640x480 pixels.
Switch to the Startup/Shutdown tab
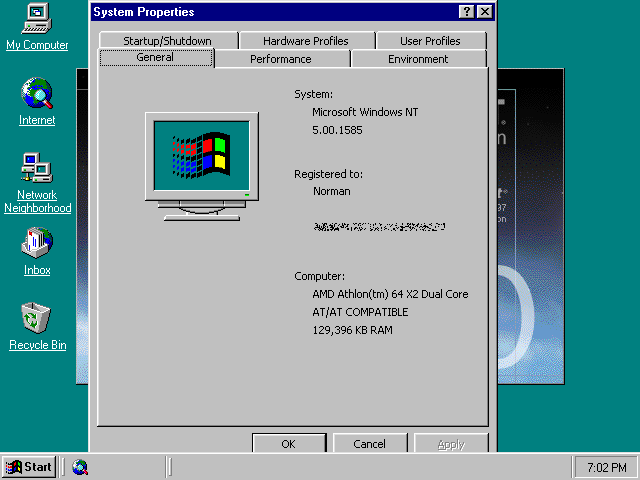pyautogui.click(x=167, y=41)
